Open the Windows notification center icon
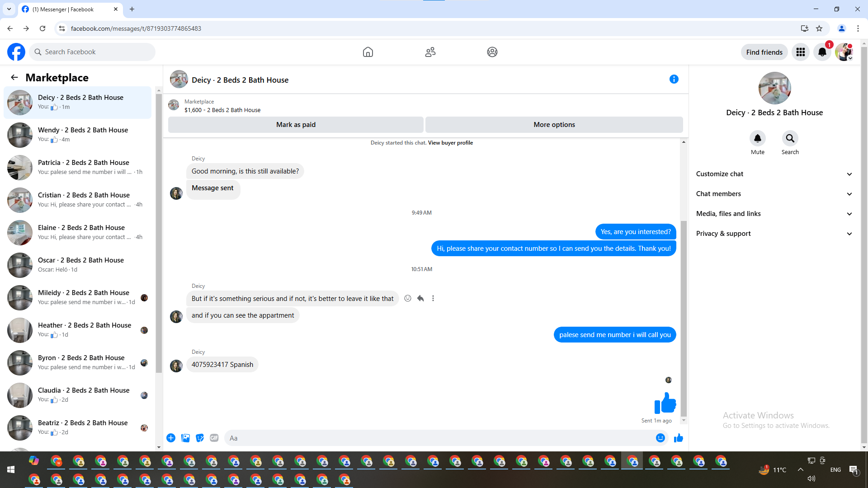 tap(854, 470)
